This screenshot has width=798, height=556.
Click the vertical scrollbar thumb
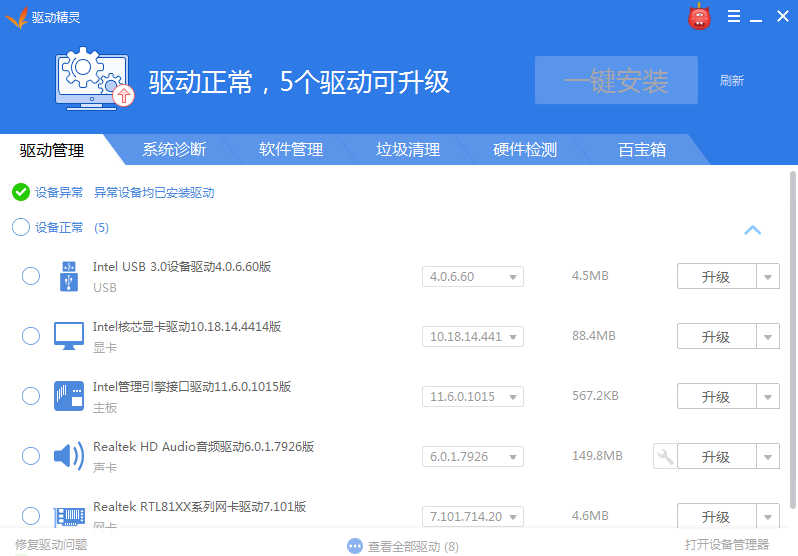(x=792, y=340)
